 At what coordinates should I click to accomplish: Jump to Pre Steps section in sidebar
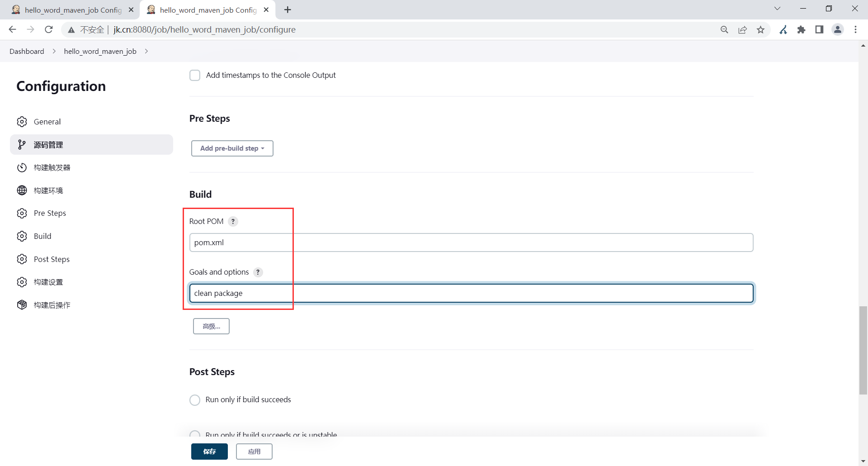[91, 213]
